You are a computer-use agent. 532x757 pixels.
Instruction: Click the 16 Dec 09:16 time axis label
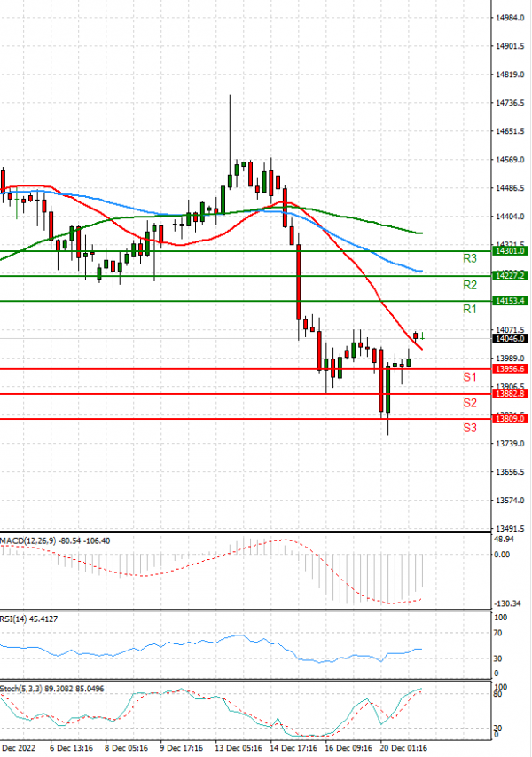(x=348, y=748)
